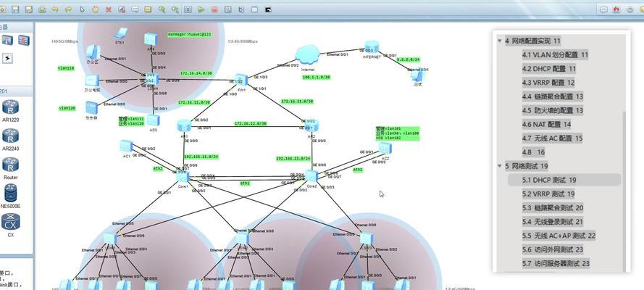Go to 4.4 链路聚合配置
Viewport: 644px width, 290px height.
point(553,96)
